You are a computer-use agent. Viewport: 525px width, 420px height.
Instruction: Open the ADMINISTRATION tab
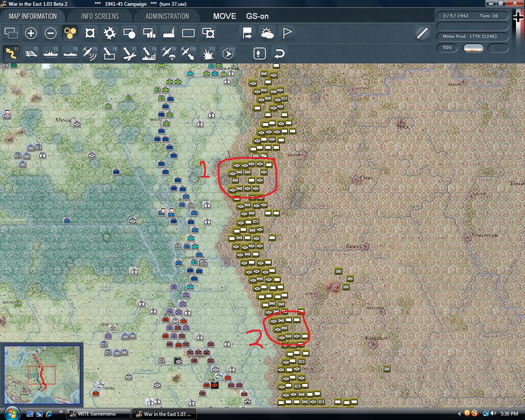[x=167, y=16]
